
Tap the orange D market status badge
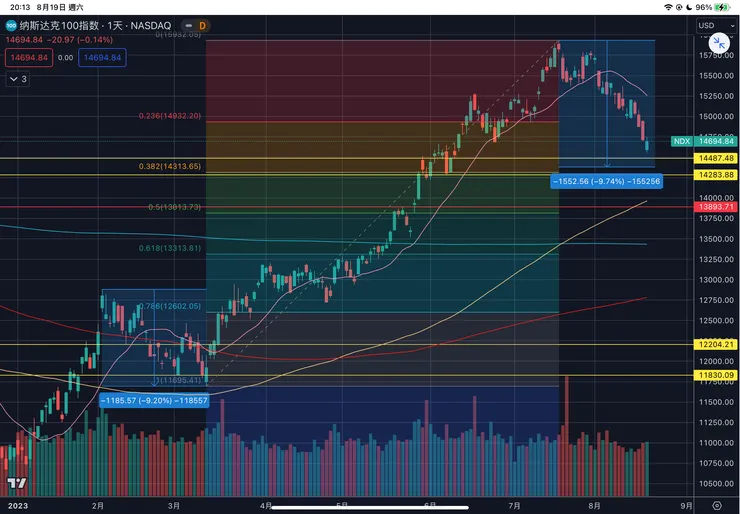coord(202,25)
